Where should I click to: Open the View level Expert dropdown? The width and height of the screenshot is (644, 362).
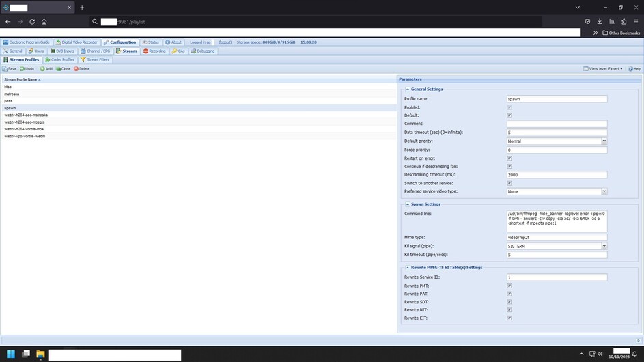[x=603, y=68]
